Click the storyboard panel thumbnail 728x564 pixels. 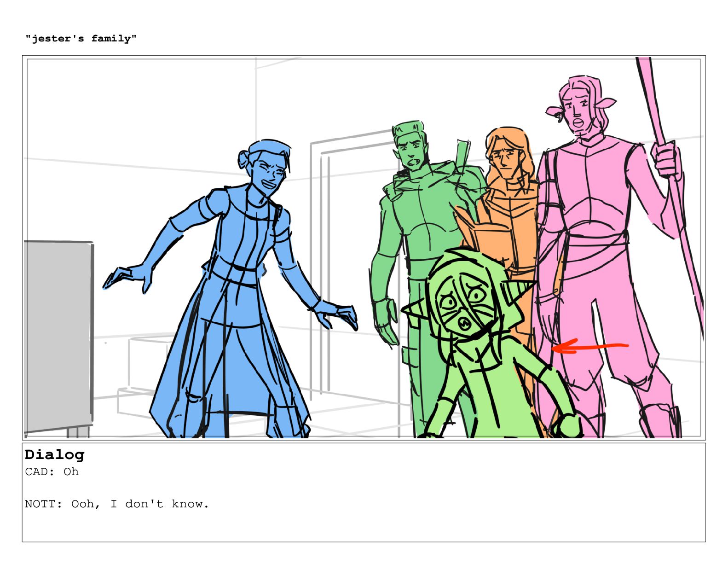364,248
